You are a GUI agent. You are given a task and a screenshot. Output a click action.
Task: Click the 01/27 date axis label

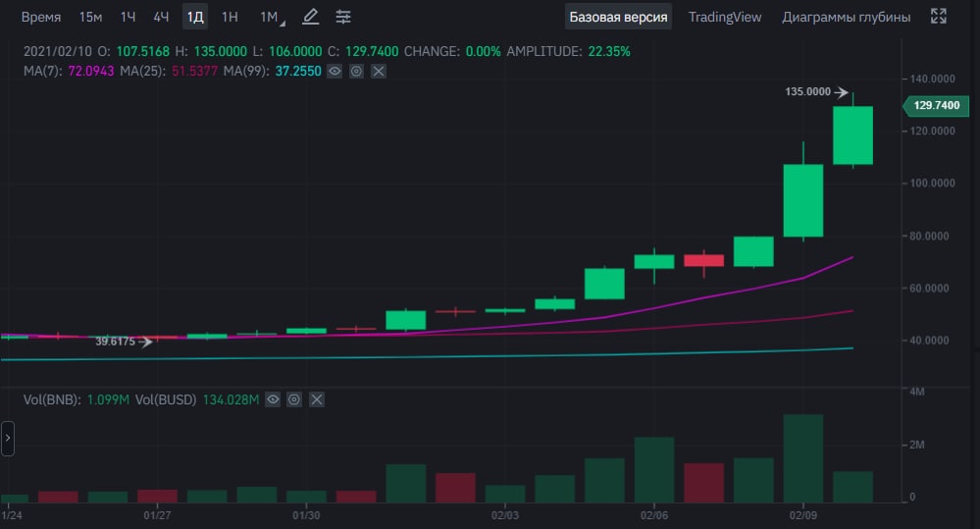point(157,516)
